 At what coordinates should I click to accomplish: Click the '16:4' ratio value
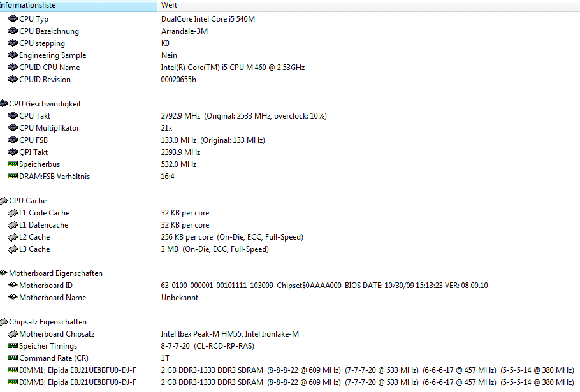tap(167, 177)
